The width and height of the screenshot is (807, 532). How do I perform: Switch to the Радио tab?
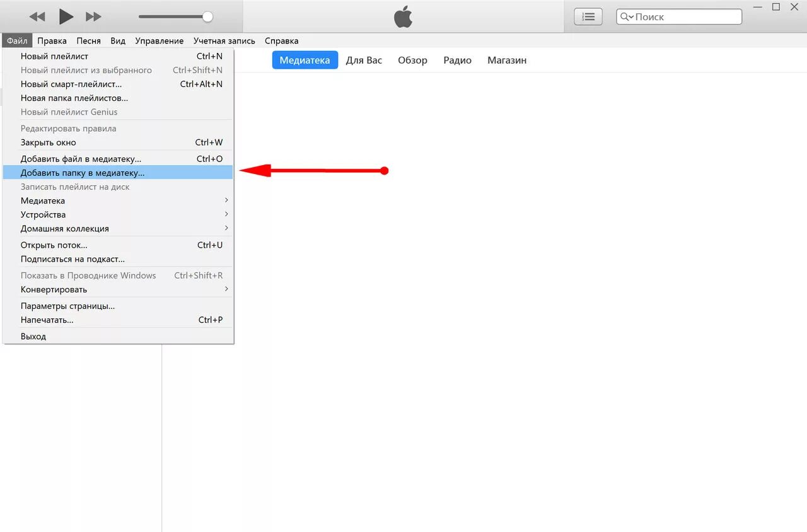457,60
